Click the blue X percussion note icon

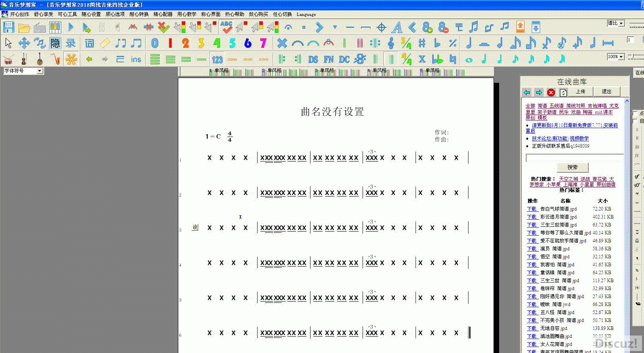[x=282, y=43]
